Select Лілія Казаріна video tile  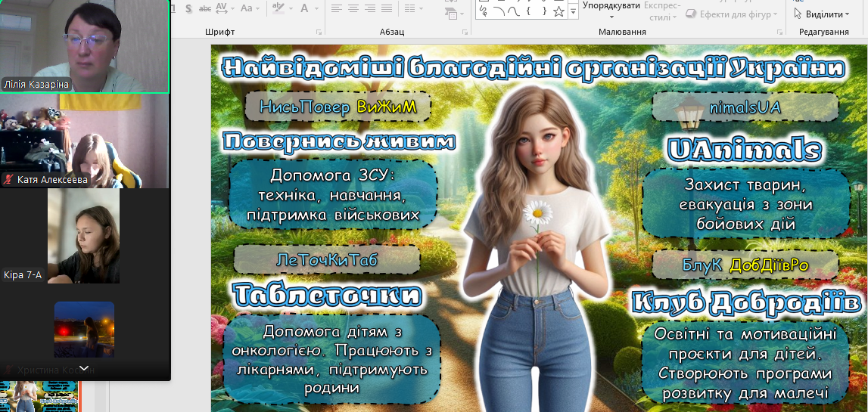coord(84,46)
